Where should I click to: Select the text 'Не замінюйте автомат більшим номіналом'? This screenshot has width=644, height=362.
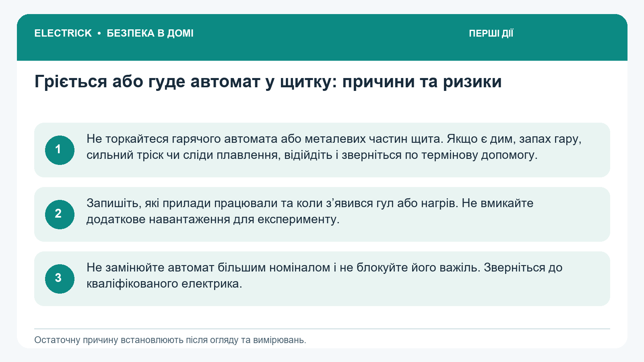[208, 268]
